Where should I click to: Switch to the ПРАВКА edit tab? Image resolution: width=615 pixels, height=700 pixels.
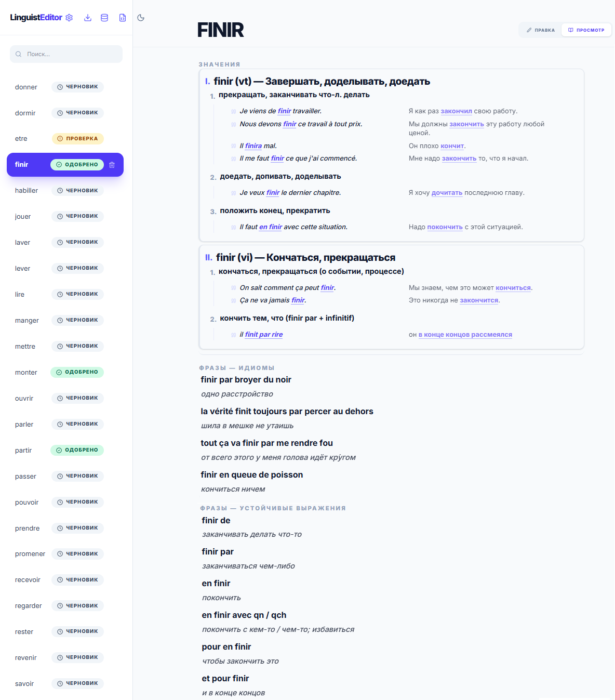coord(540,30)
